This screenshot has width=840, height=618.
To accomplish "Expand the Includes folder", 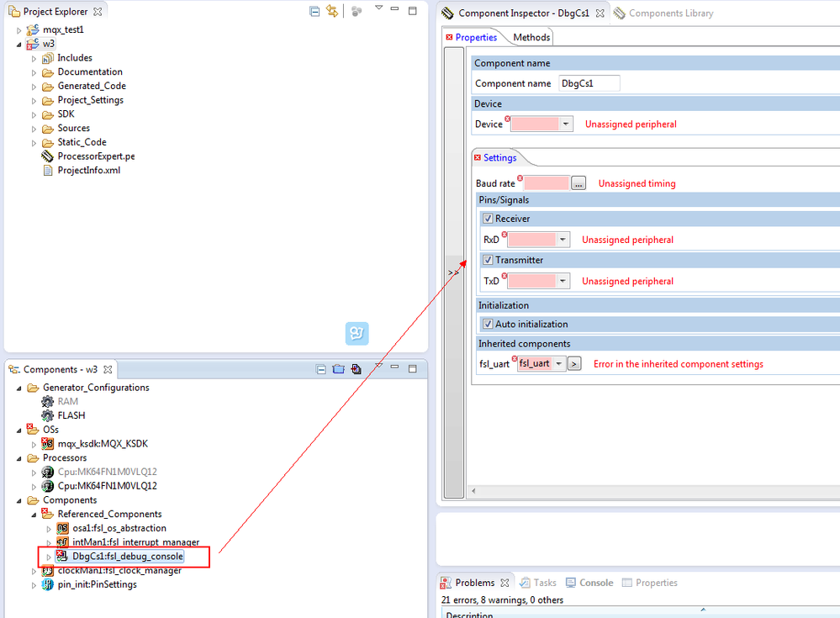I will 34,58.
